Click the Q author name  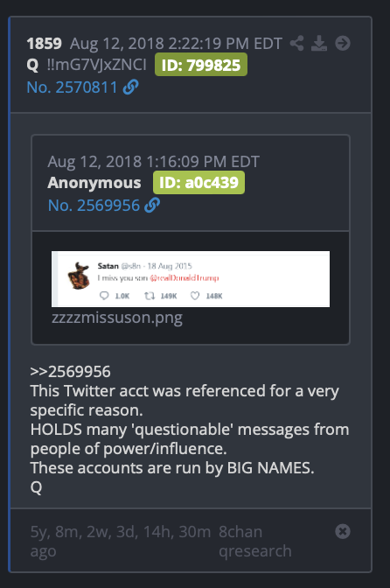tap(32, 66)
